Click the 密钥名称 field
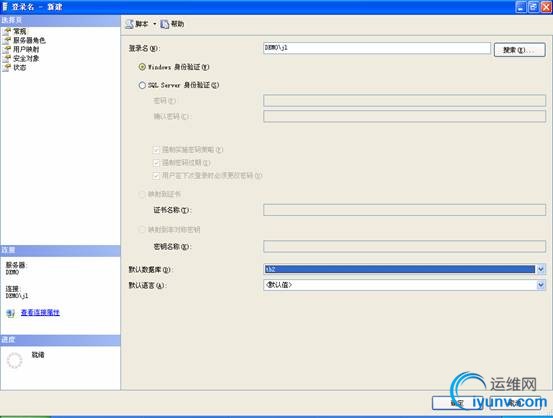553x418 pixels. 405,246
